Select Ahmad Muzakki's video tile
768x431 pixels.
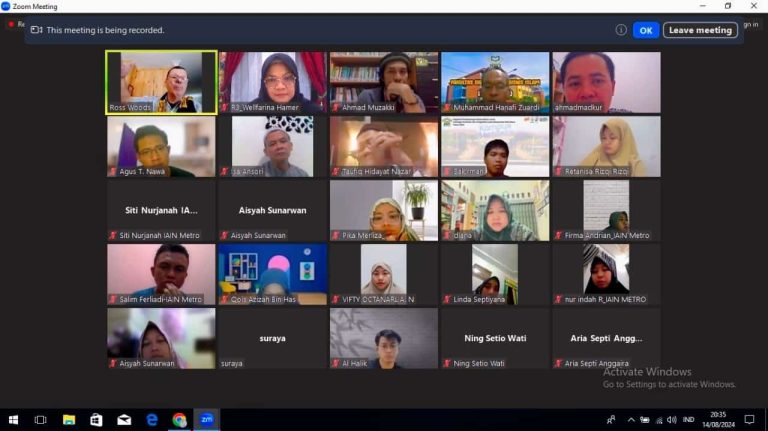tap(384, 82)
